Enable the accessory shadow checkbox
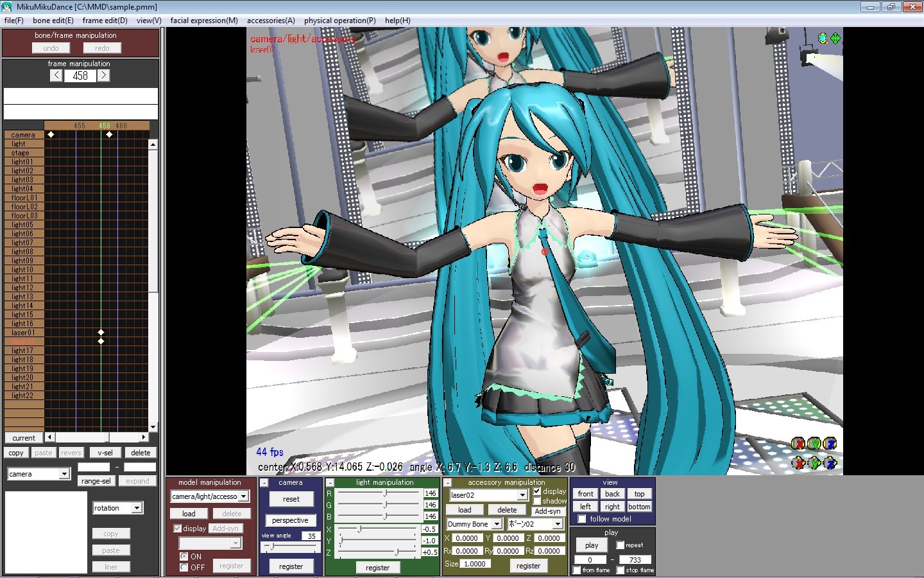Viewport: 924px width, 578px height. (537, 501)
